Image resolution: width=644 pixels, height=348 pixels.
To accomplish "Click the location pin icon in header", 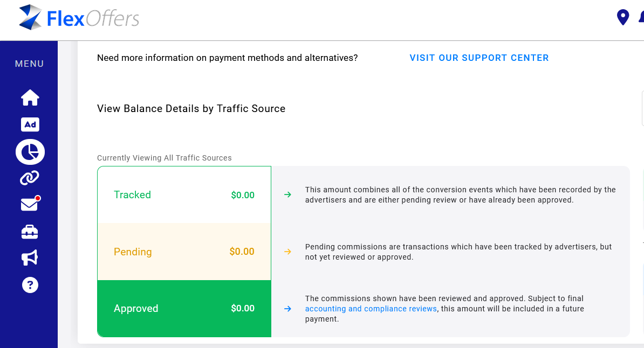I will click(x=623, y=17).
